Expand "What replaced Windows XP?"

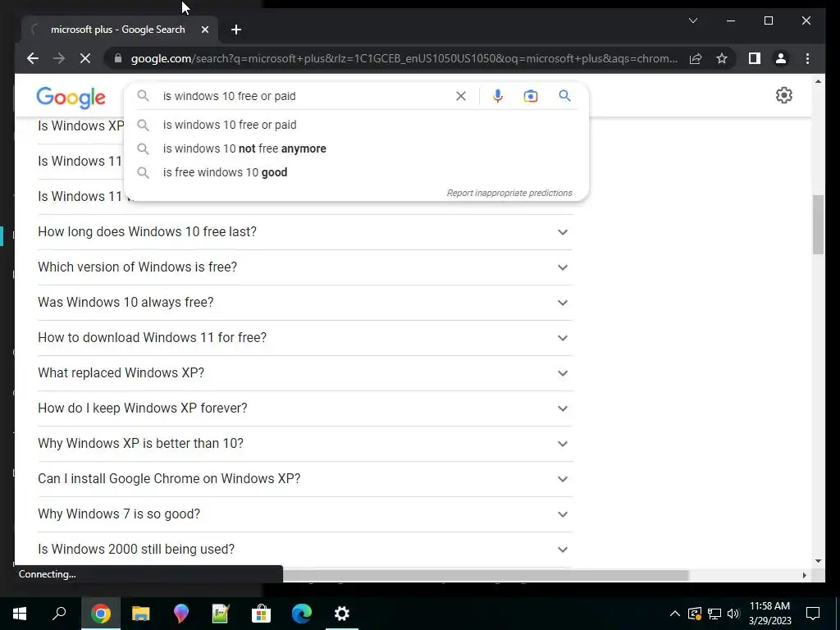click(x=305, y=373)
